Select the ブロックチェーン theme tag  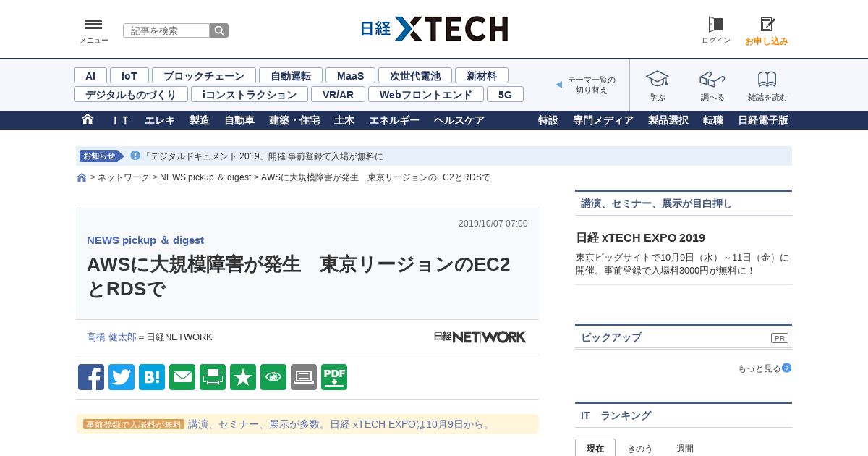click(204, 75)
